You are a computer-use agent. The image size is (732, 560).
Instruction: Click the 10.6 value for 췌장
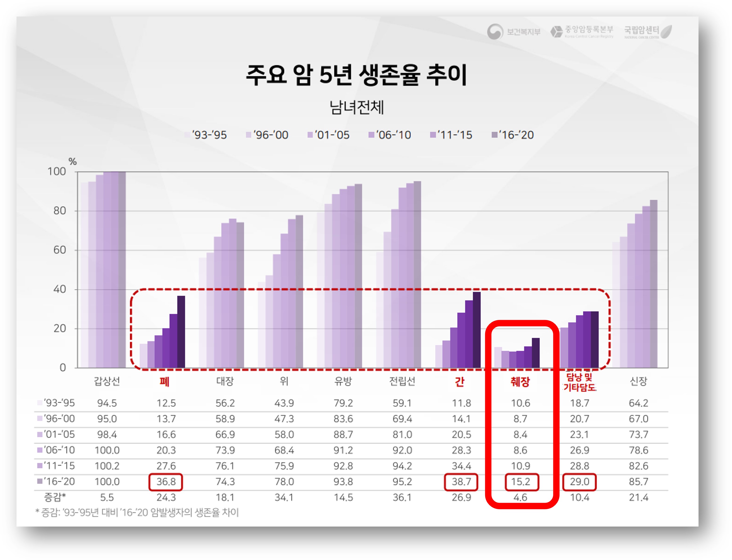(521, 403)
